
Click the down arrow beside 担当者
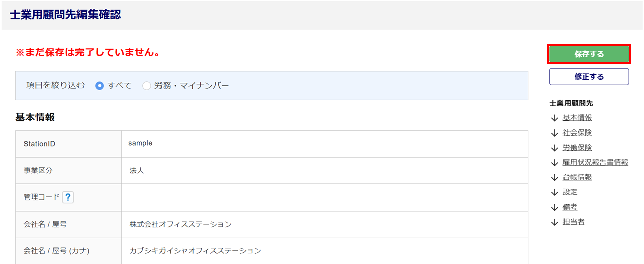click(x=555, y=222)
